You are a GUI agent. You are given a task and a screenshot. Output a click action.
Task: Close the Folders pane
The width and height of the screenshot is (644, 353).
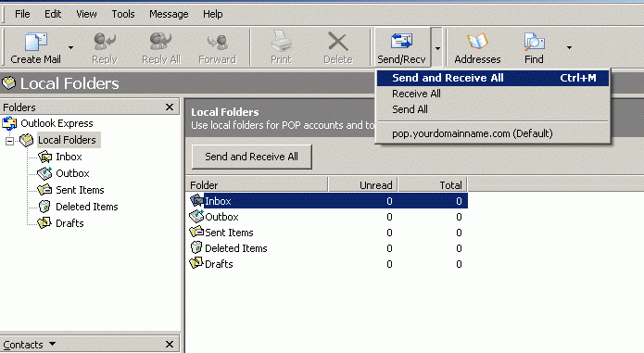click(170, 107)
